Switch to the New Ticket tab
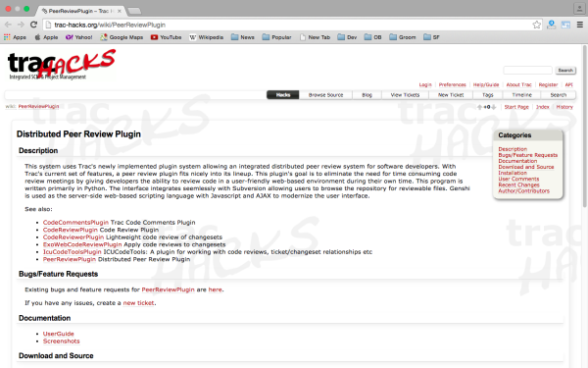The width and height of the screenshot is (588, 368). [x=451, y=95]
